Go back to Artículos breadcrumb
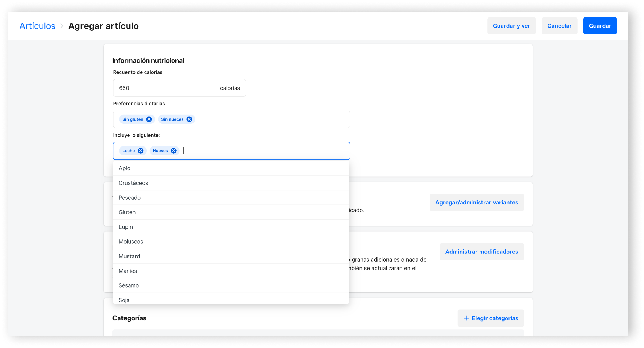This screenshot has height=348, width=644. coord(37,26)
